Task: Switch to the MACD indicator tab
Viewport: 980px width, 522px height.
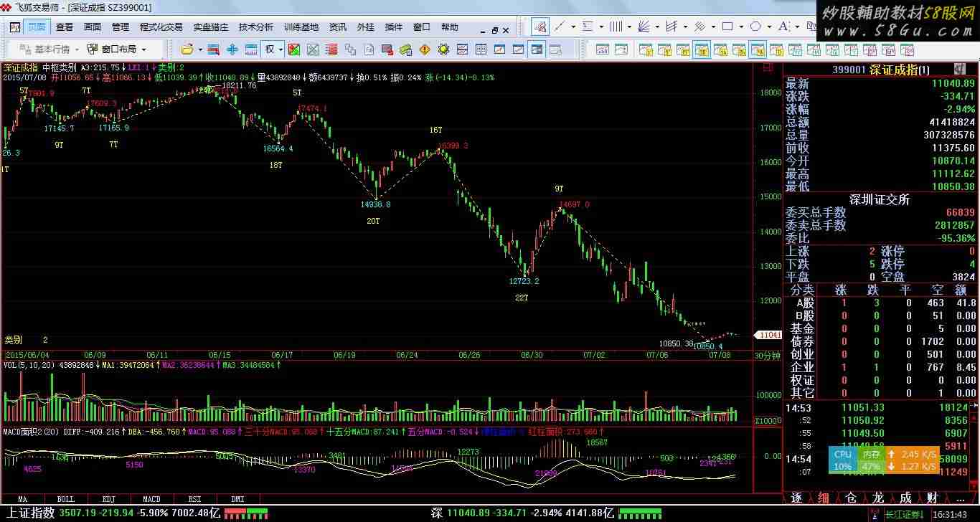Action: 151,499
